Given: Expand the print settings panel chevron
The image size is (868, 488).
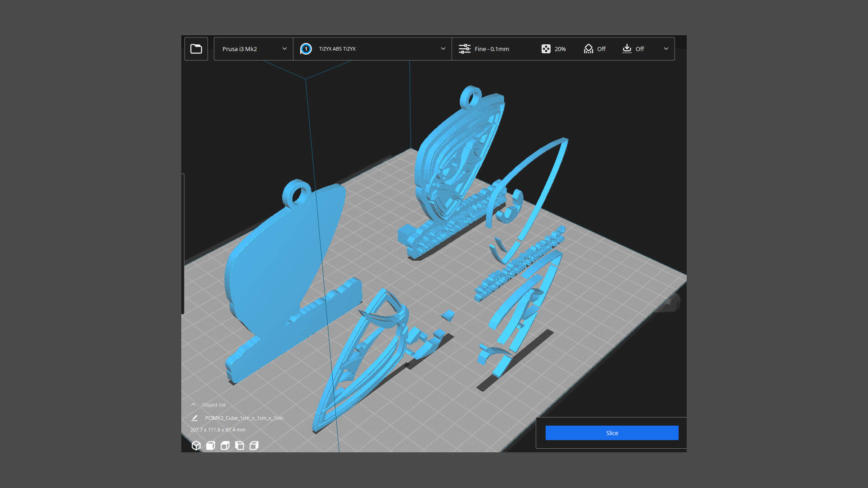Looking at the screenshot, I should pyautogui.click(x=666, y=49).
